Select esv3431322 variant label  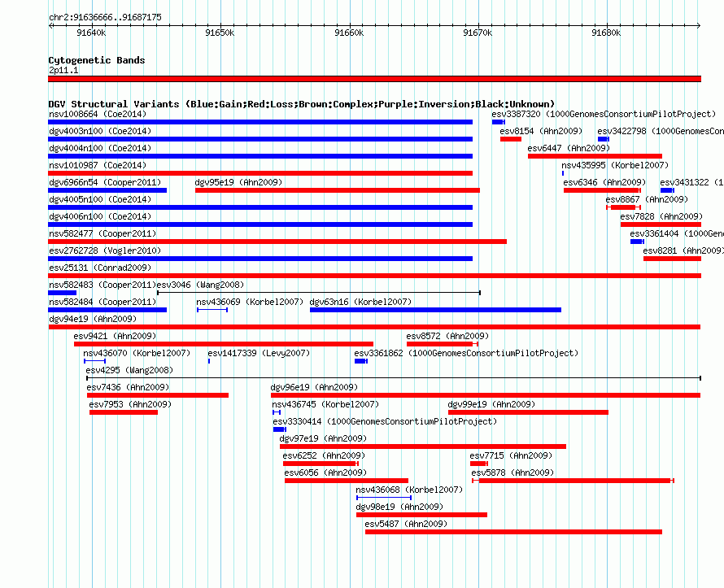(x=691, y=182)
